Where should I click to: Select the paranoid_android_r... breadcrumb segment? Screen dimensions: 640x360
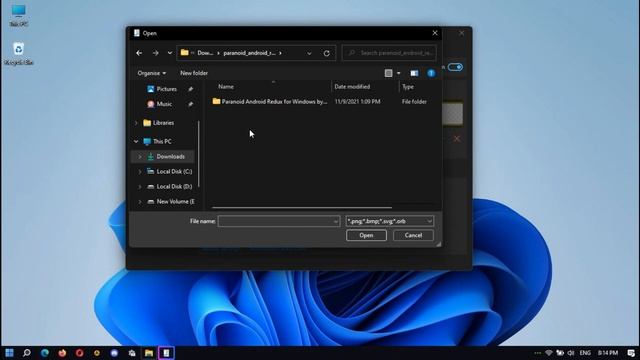(249, 53)
